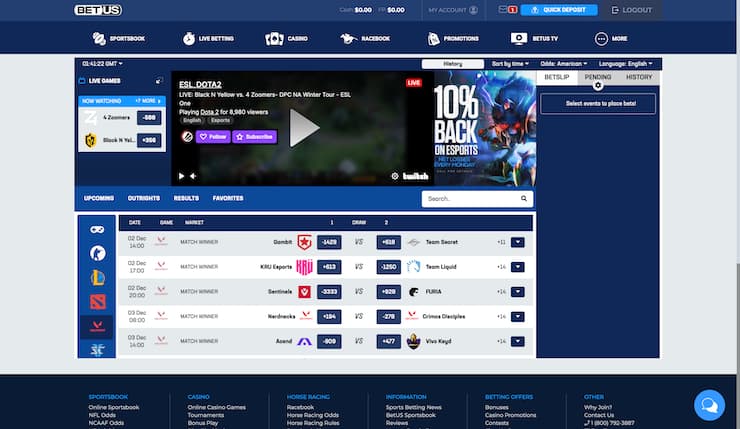Switch to the betslip History tab

[639, 77]
